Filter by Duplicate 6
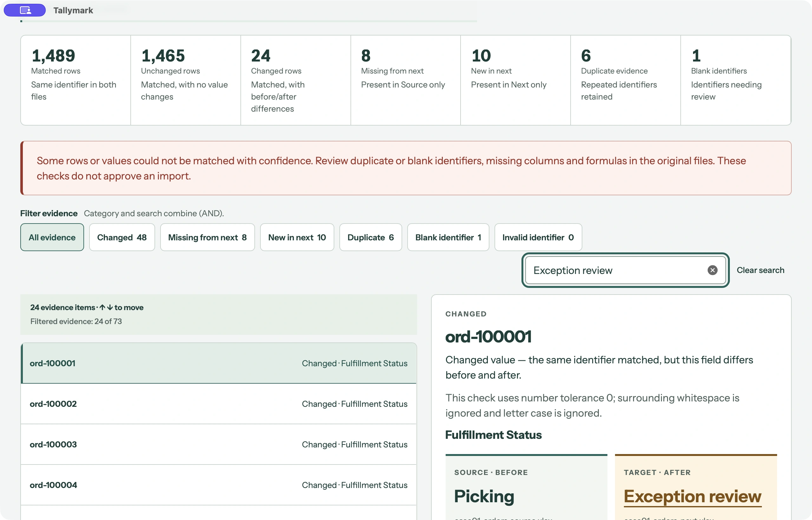The width and height of the screenshot is (812, 520). (x=370, y=237)
